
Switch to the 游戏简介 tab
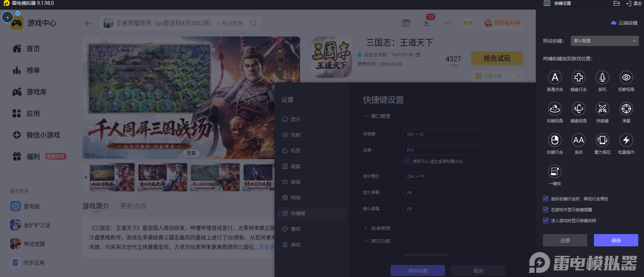(x=96, y=206)
